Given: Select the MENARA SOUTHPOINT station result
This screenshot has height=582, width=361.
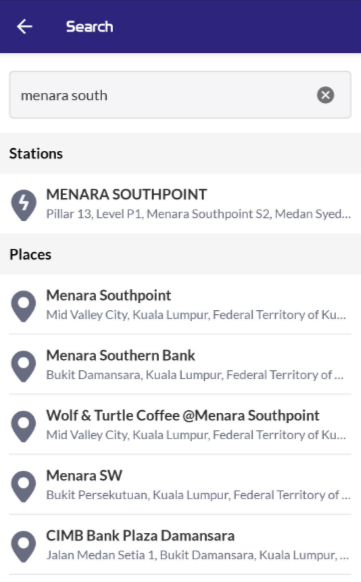Looking at the screenshot, I should [180, 204].
